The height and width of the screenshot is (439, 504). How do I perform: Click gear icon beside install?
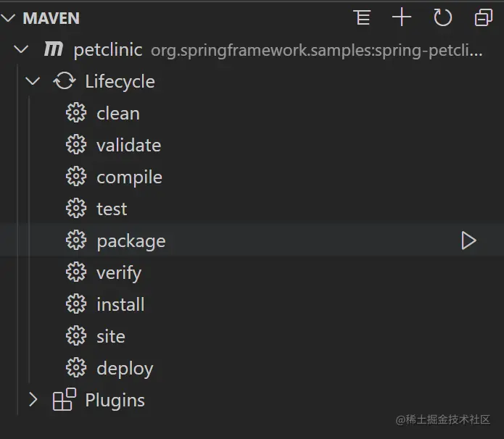coord(76,304)
